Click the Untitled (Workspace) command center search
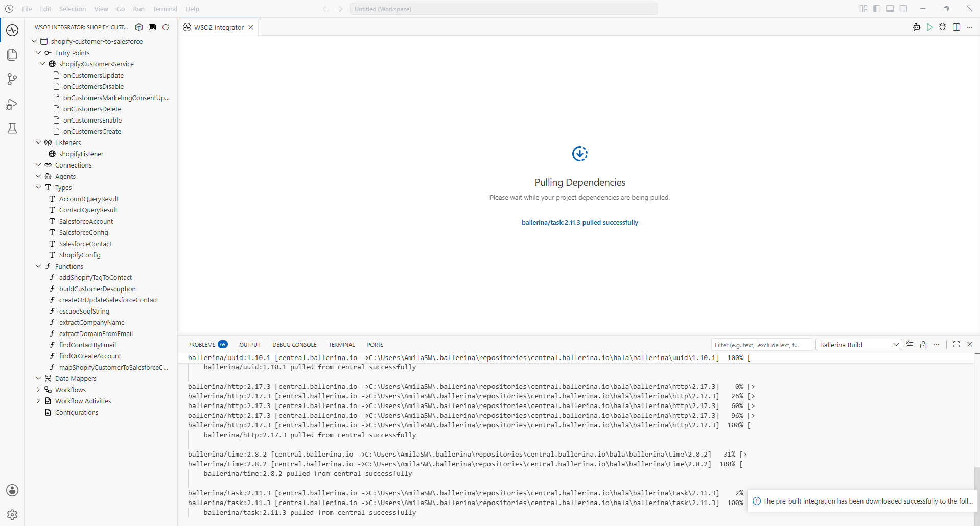The height and width of the screenshot is (526, 980). coord(504,9)
